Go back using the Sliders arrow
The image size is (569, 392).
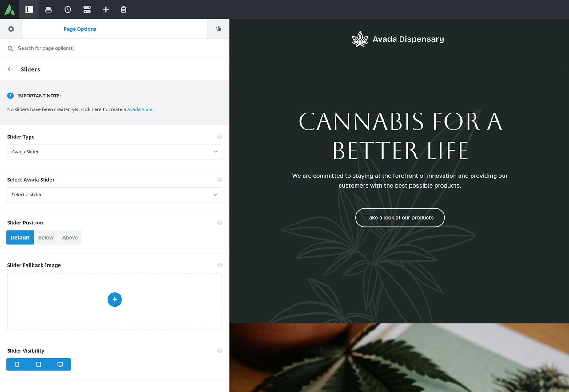pos(10,69)
